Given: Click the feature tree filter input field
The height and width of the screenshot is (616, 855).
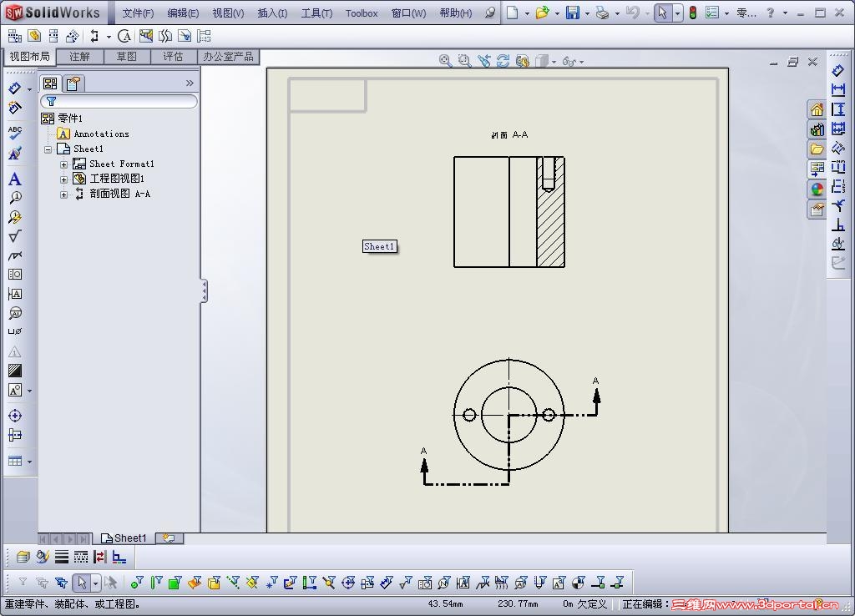Looking at the screenshot, I should pyautogui.click(x=119, y=101).
